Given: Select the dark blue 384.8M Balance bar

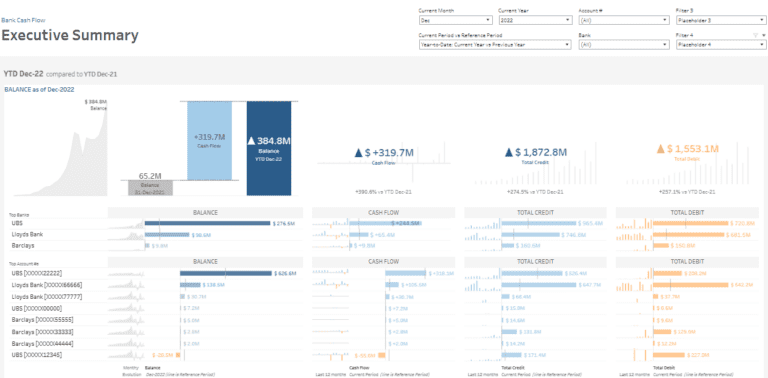Looking at the screenshot, I should (x=269, y=148).
